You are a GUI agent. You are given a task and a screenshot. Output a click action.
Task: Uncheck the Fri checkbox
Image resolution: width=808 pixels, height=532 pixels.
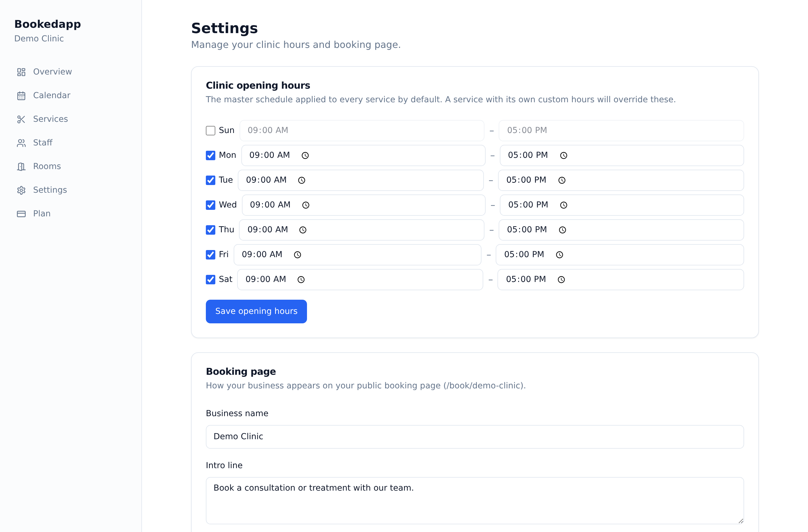pos(211,254)
